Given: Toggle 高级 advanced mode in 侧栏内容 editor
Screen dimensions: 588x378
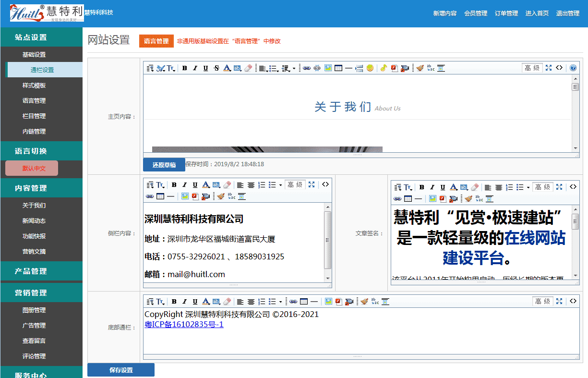Looking at the screenshot, I should (x=295, y=185).
